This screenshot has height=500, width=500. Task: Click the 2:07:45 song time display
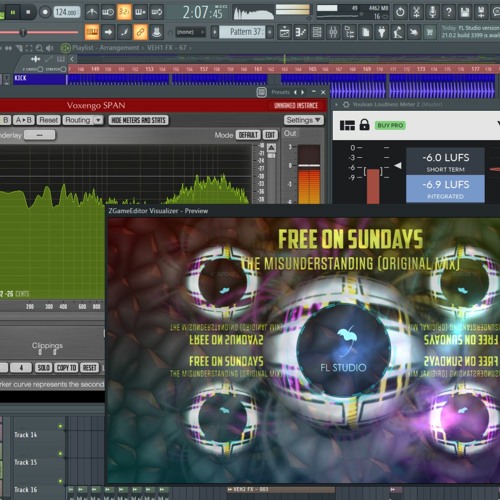[x=203, y=13]
